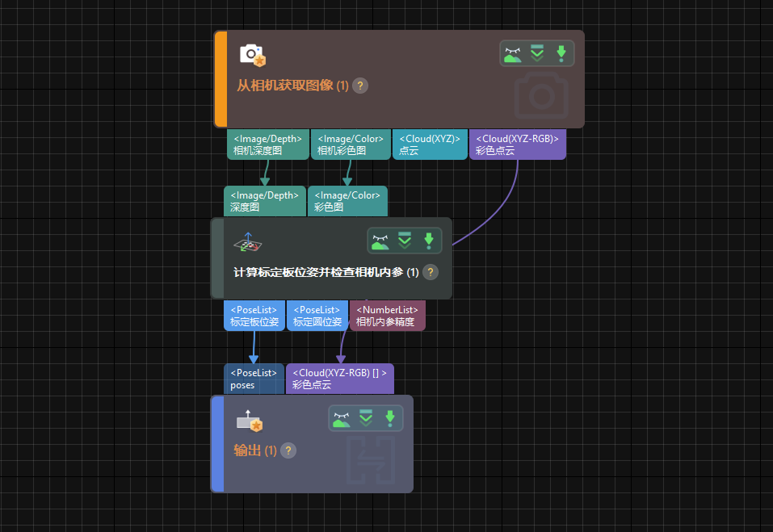Select the 点云 Cloud(XYZ) output port
The width and height of the screenshot is (773, 532).
click(429, 145)
